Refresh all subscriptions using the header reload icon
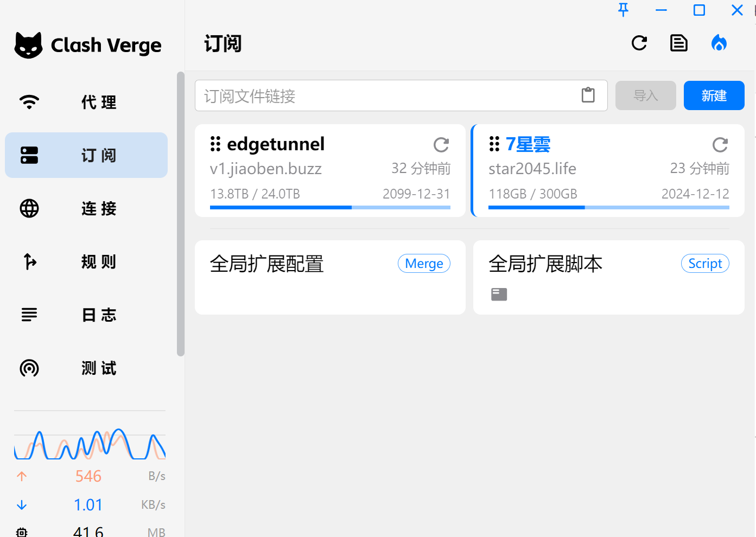The image size is (756, 537). 639,43
